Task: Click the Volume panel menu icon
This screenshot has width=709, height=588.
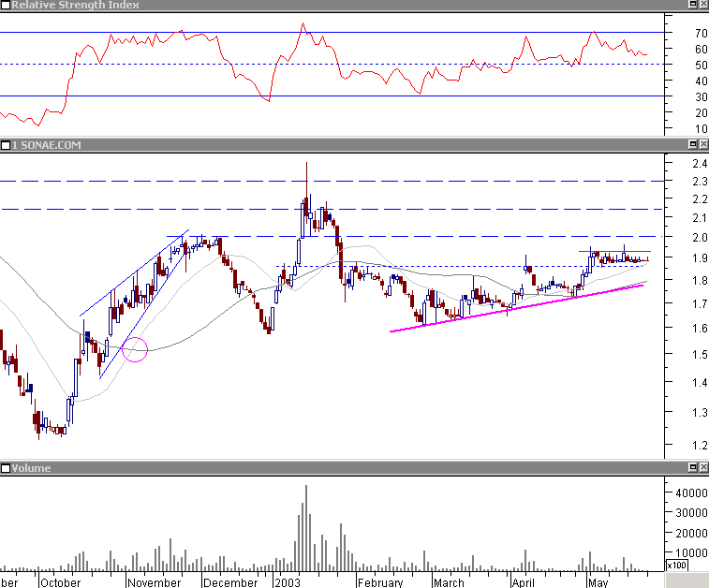Action: [x=5, y=468]
